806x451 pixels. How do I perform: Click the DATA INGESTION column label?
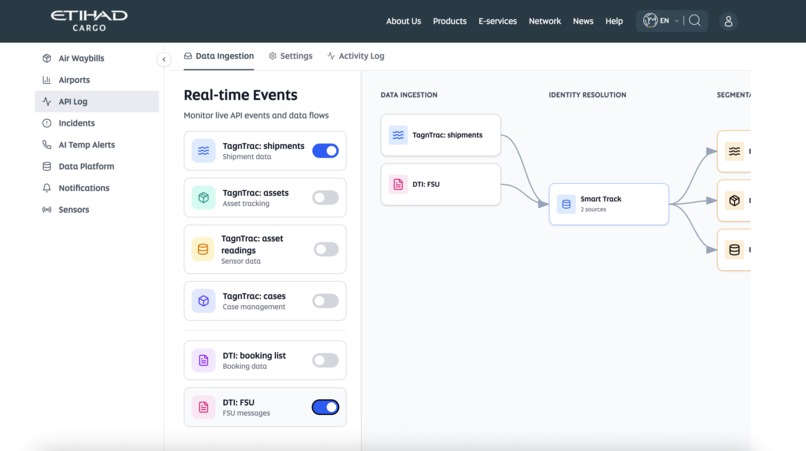click(x=409, y=95)
